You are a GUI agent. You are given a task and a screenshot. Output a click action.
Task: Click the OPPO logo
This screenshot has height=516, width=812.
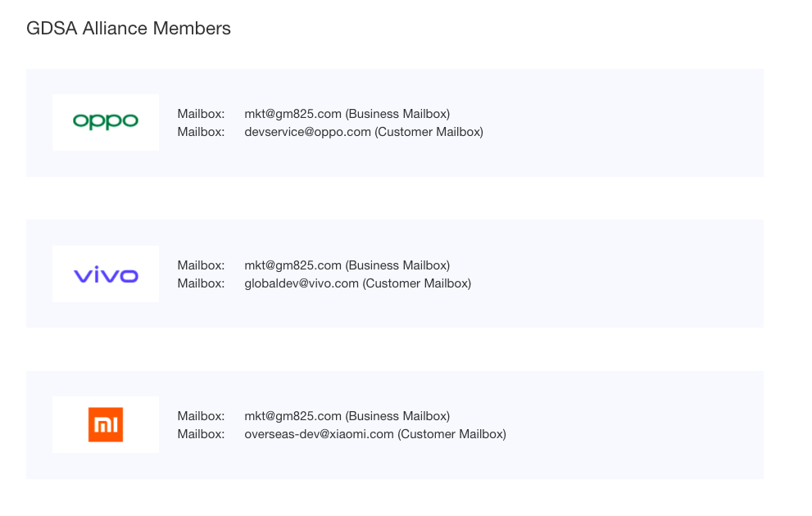[x=106, y=122]
